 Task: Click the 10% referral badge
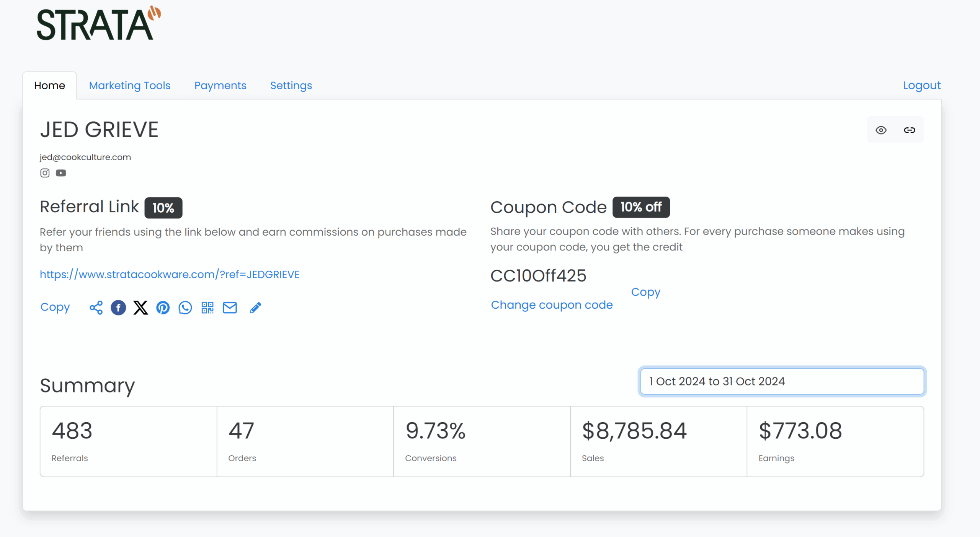pos(163,208)
